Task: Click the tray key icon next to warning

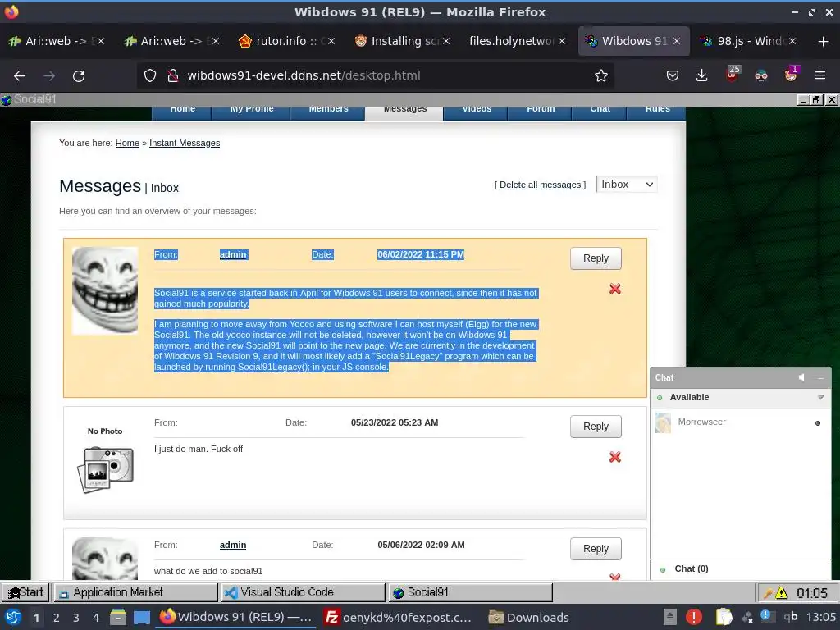Action: click(768, 593)
